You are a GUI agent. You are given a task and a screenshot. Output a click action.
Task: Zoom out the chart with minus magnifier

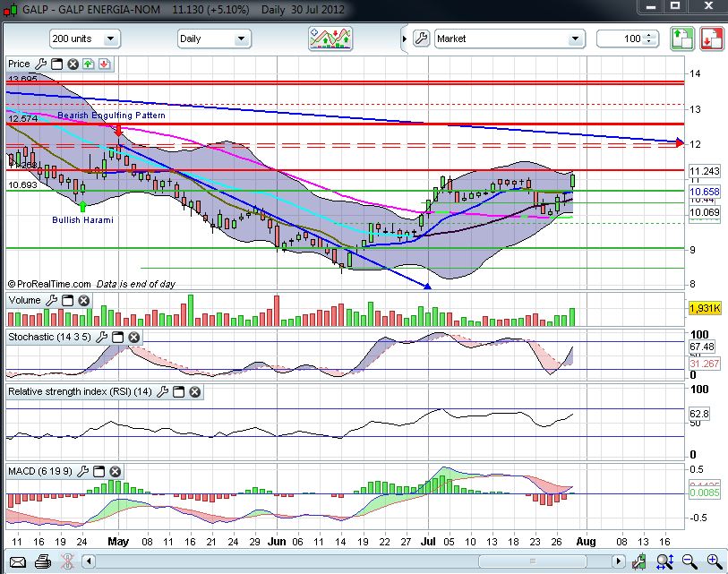[x=689, y=562]
